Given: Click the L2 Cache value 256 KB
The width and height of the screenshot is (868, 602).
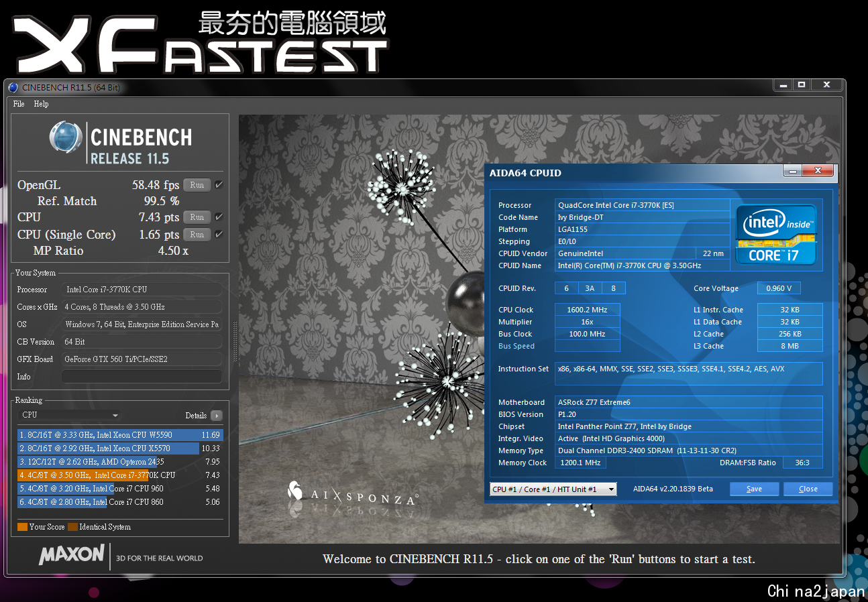Looking at the screenshot, I should coord(790,334).
